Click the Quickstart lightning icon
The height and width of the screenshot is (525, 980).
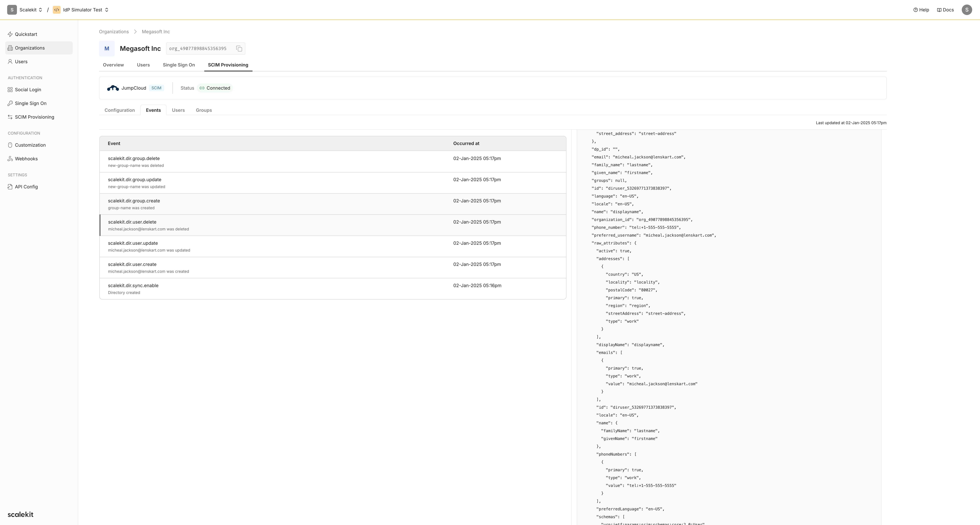coord(10,34)
